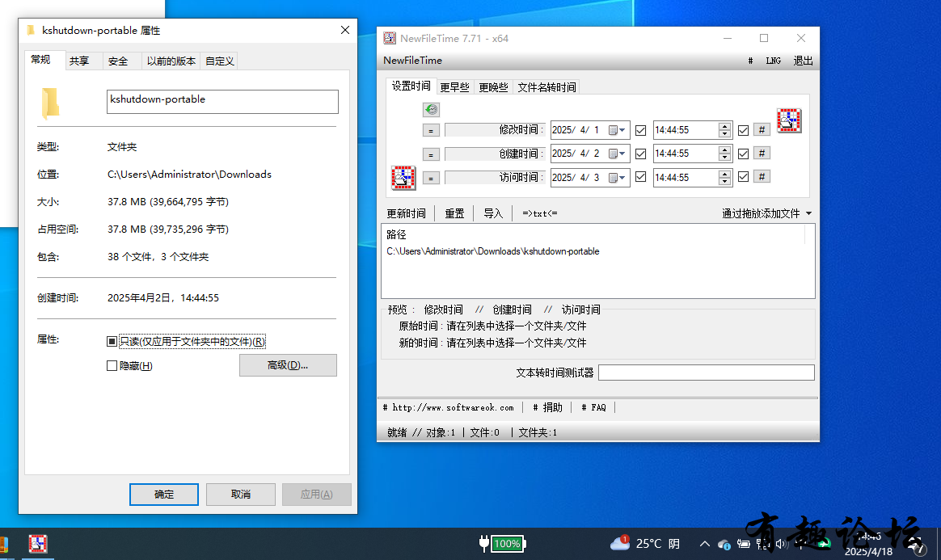Image resolution: width=941 pixels, height=560 pixels.
Task: Enable the 隐藏 hidden attribute checkbox
Action: click(x=112, y=366)
